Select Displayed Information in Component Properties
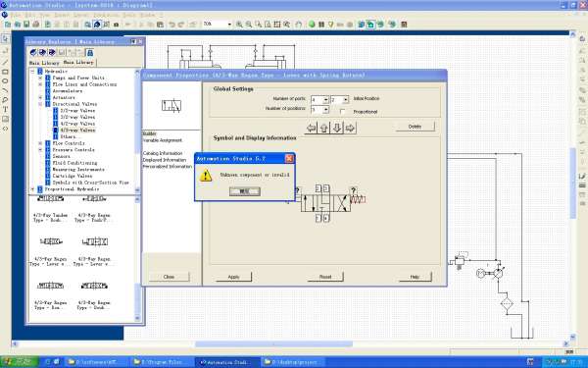The width and height of the screenshot is (588, 368). pos(165,160)
